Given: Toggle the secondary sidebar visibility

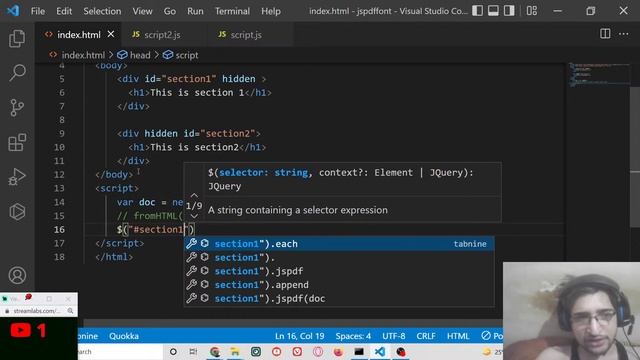Looking at the screenshot, I should 509,11.
